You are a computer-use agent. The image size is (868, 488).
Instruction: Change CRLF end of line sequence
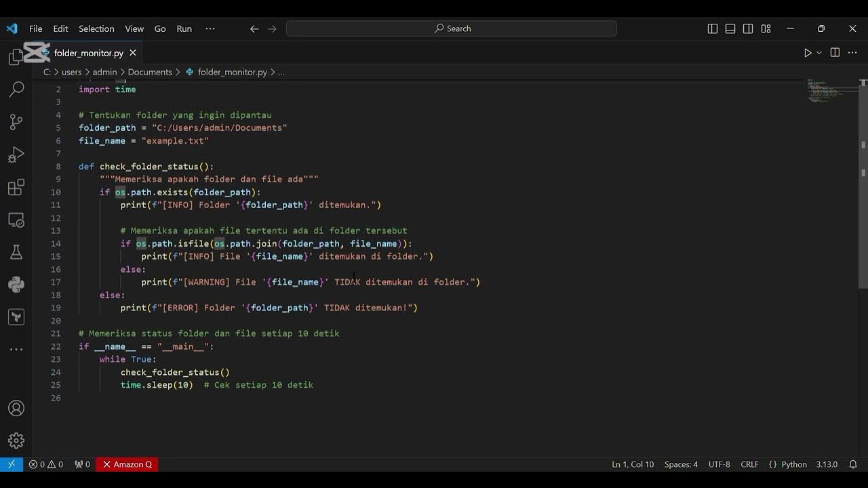point(749,464)
